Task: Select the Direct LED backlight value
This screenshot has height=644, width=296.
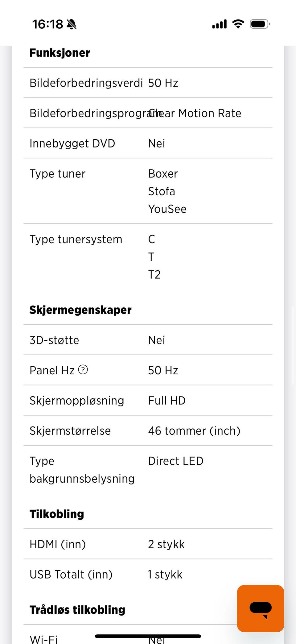Action: (176, 461)
